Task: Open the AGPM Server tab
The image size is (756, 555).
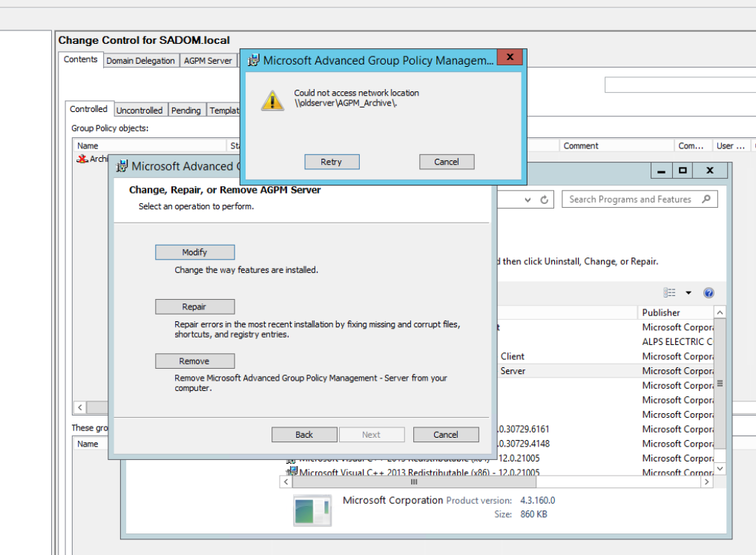Action: [207, 60]
